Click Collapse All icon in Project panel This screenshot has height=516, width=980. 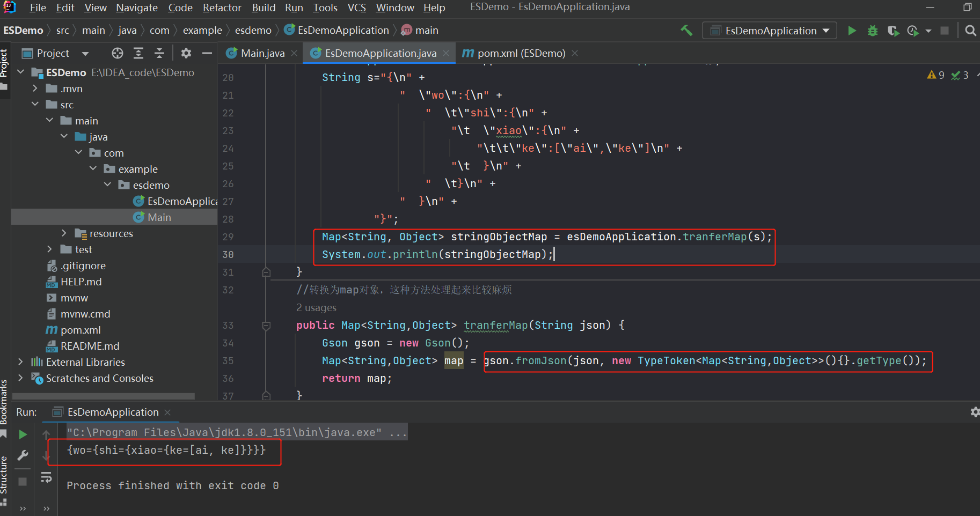tap(159, 53)
